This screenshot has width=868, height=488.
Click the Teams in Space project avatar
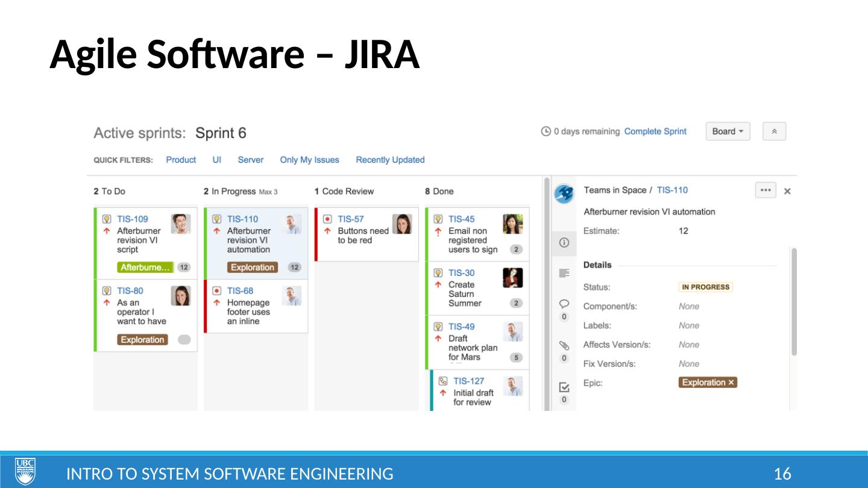(564, 194)
